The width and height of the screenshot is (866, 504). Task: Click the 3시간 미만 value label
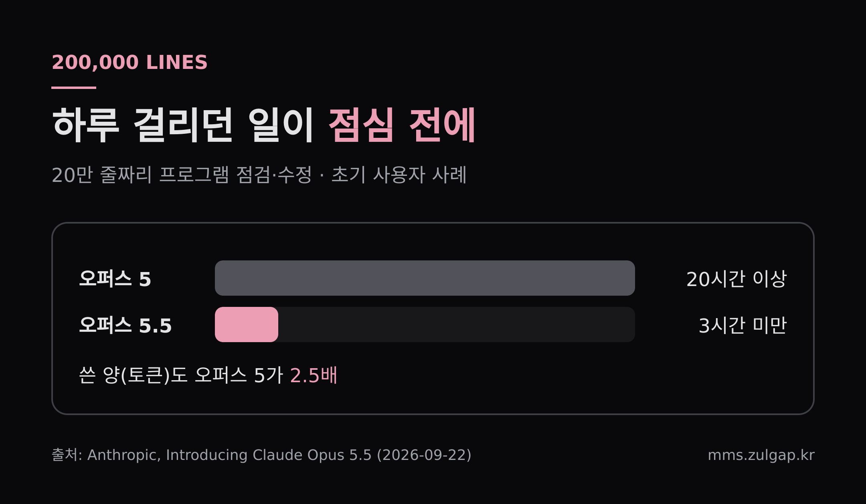743,325
